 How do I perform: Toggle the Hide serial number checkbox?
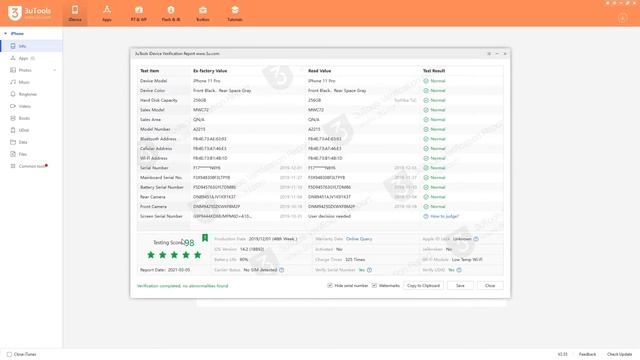point(330,286)
